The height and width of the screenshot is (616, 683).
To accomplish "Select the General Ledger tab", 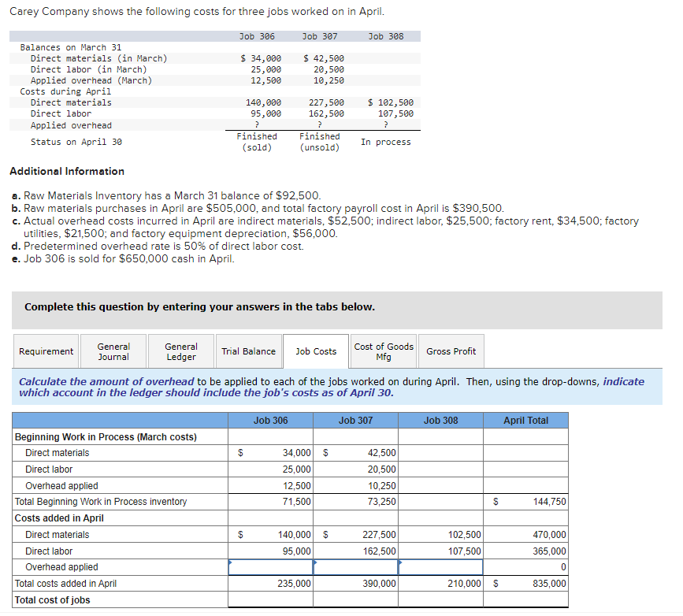I will click(x=180, y=351).
